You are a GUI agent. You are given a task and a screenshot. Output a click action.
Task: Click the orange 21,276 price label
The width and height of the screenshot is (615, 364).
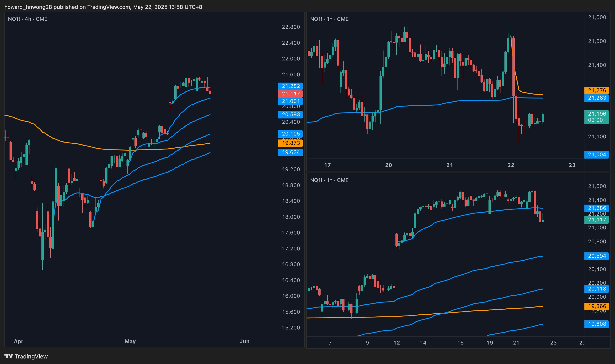[596, 90]
